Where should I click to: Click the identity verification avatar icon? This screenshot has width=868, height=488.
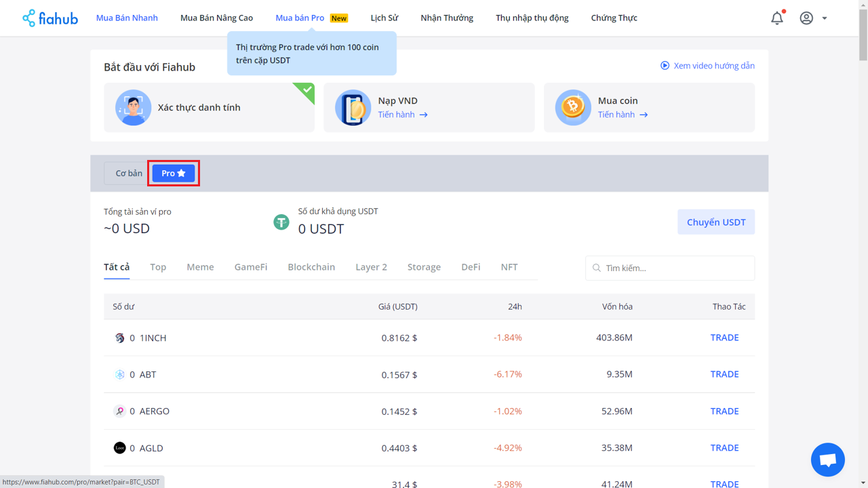[133, 107]
